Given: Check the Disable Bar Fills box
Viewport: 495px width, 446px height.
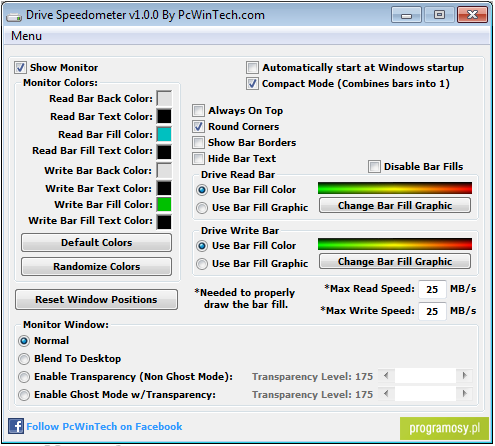Looking at the screenshot, I should pos(374,166).
